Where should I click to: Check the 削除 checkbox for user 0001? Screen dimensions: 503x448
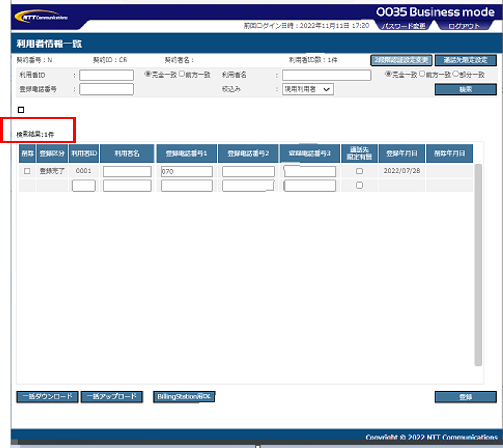(27, 171)
